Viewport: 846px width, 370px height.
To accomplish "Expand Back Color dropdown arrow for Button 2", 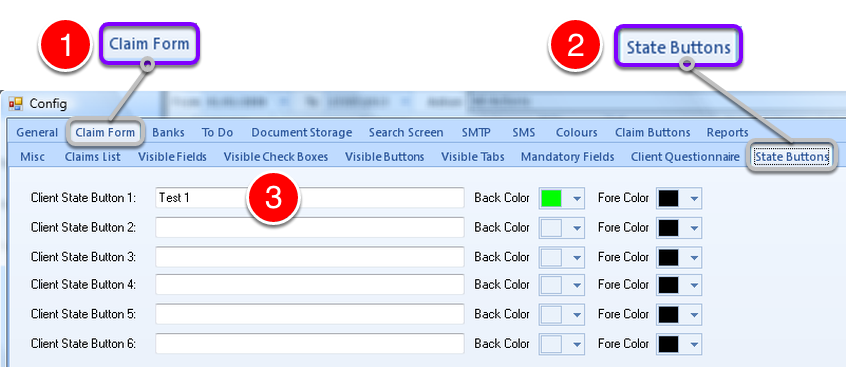I will pyautogui.click(x=577, y=229).
